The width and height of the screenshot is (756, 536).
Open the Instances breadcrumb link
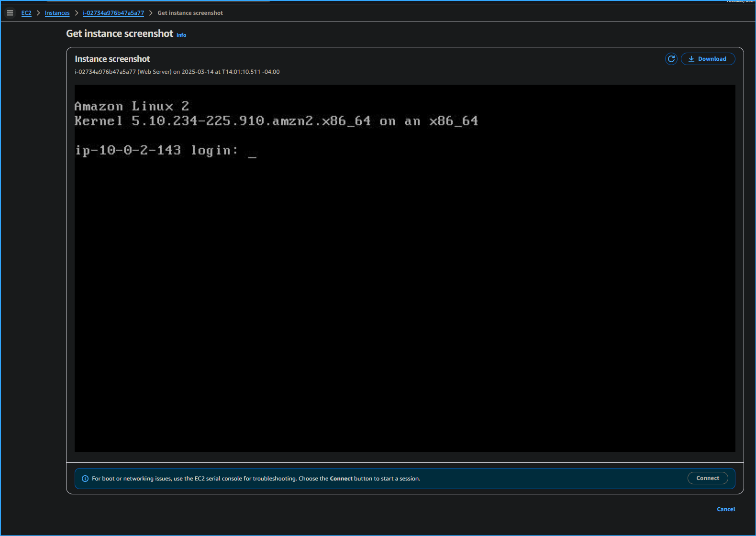click(57, 13)
